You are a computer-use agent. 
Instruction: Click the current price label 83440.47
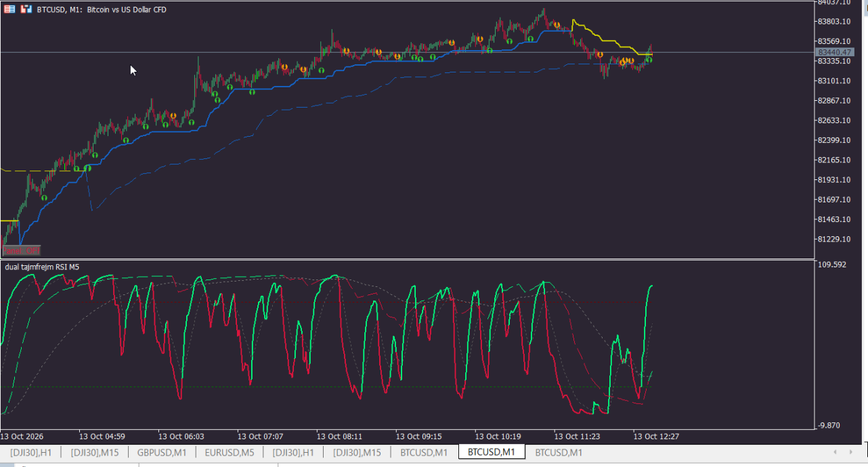pyautogui.click(x=834, y=52)
